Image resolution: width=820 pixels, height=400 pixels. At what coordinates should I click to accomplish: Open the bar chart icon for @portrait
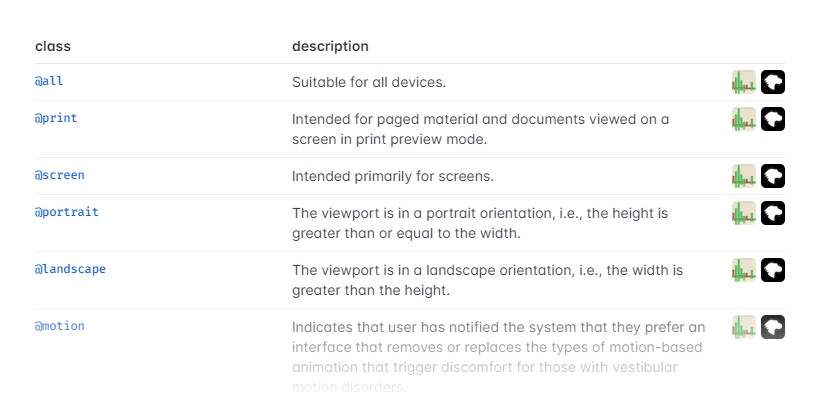pos(743,213)
